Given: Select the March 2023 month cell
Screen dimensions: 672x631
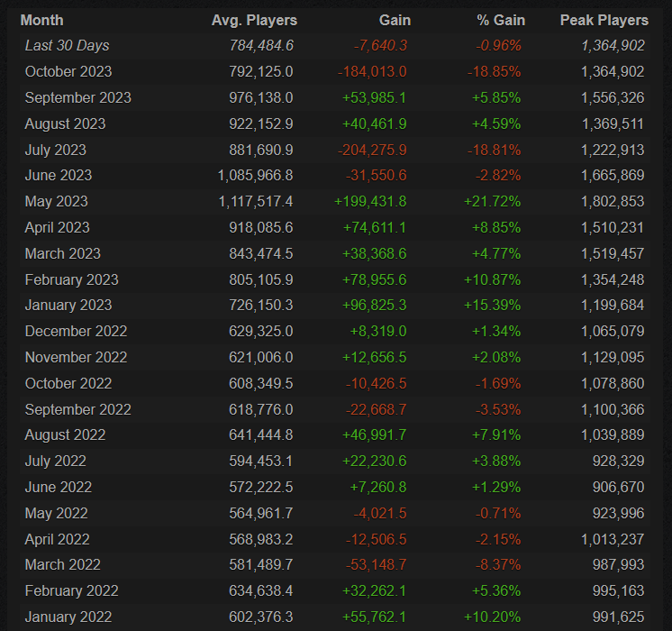Looking at the screenshot, I should 62,254.
